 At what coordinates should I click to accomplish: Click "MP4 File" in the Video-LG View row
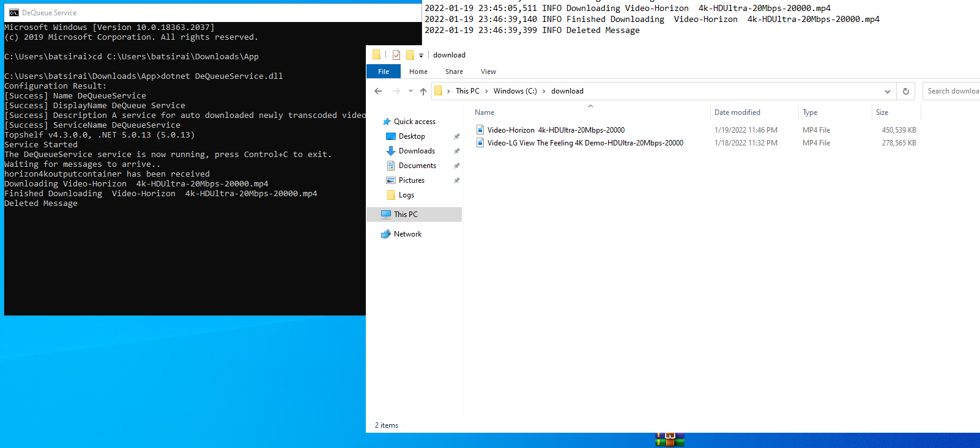(816, 143)
